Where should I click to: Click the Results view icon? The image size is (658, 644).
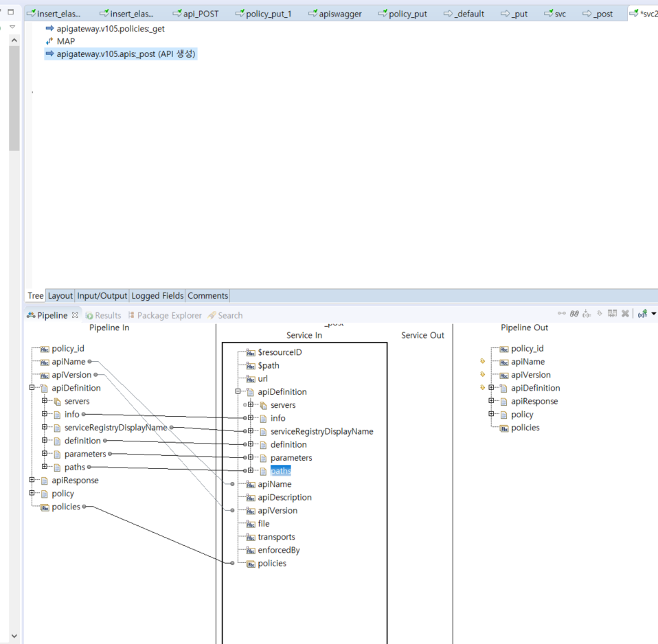90,316
